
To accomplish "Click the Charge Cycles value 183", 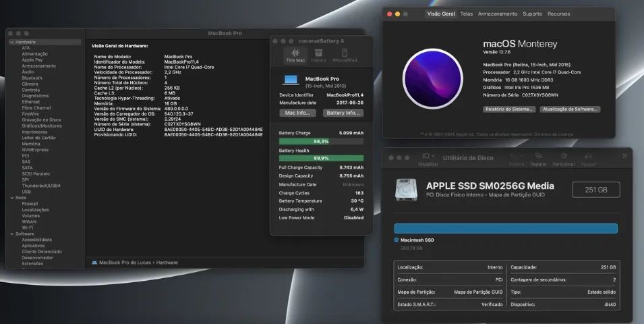I will click(x=359, y=193).
